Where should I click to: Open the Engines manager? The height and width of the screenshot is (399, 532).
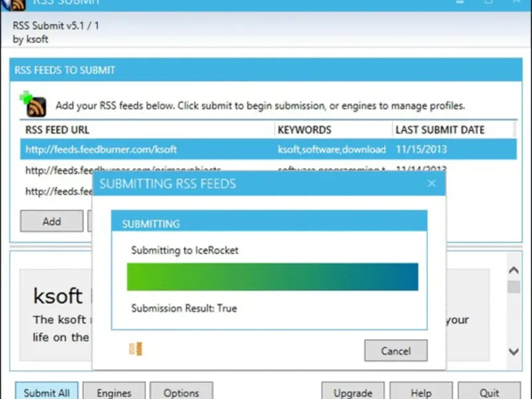[114, 391]
